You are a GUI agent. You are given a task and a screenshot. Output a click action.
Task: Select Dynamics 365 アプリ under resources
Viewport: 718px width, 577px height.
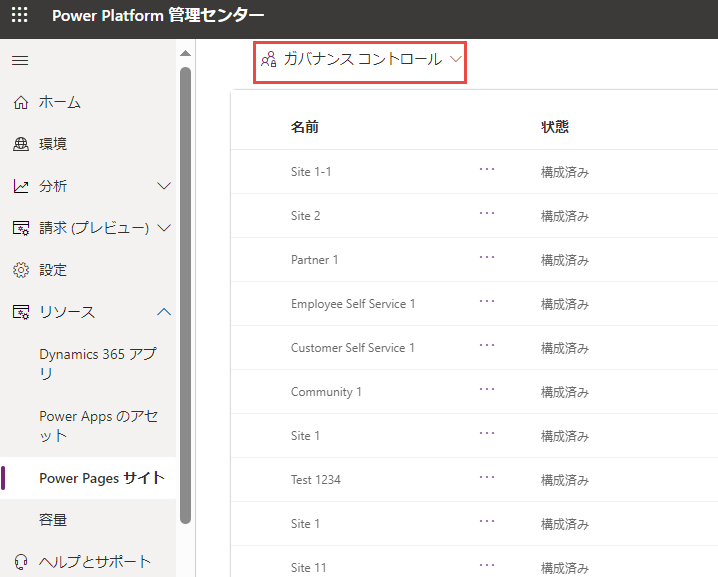coord(98,364)
